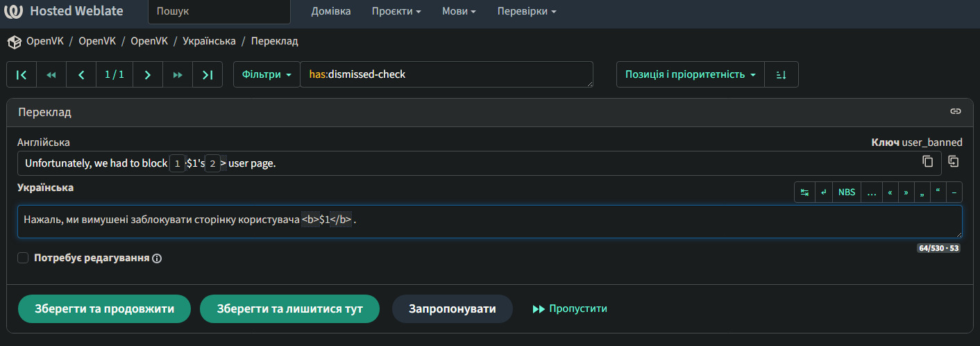Click the OpenVK project box icon
The width and height of the screenshot is (980, 346).
point(14,42)
